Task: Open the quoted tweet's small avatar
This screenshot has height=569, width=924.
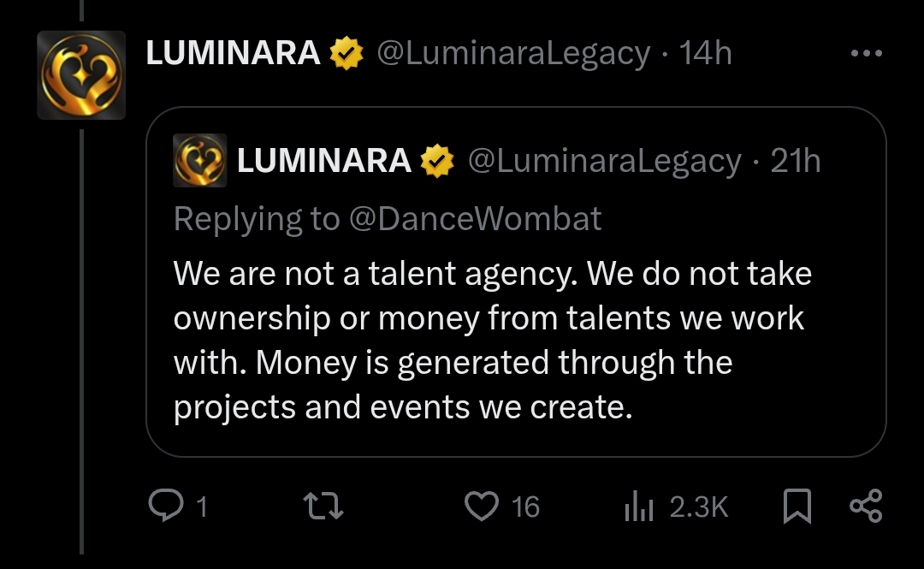Action: (200, 161)
